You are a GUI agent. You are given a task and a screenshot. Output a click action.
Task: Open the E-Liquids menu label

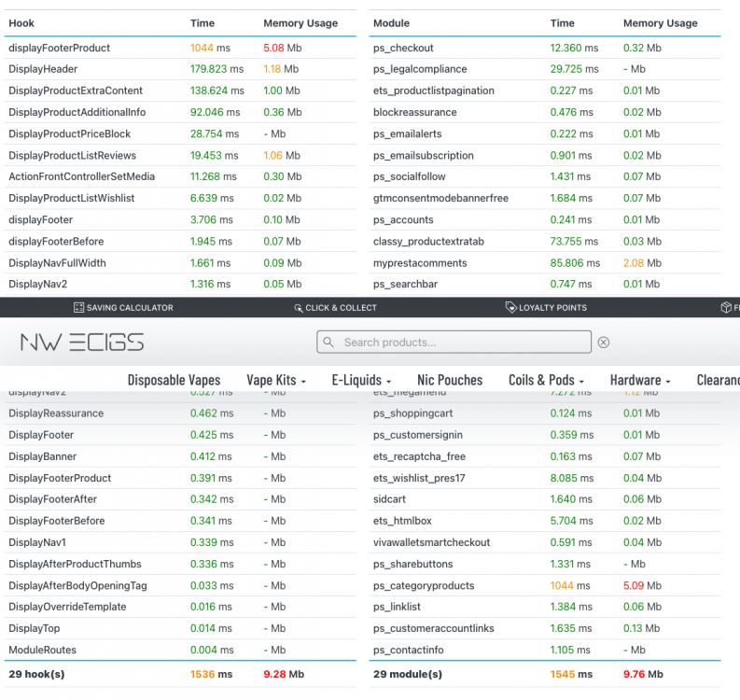356,380
